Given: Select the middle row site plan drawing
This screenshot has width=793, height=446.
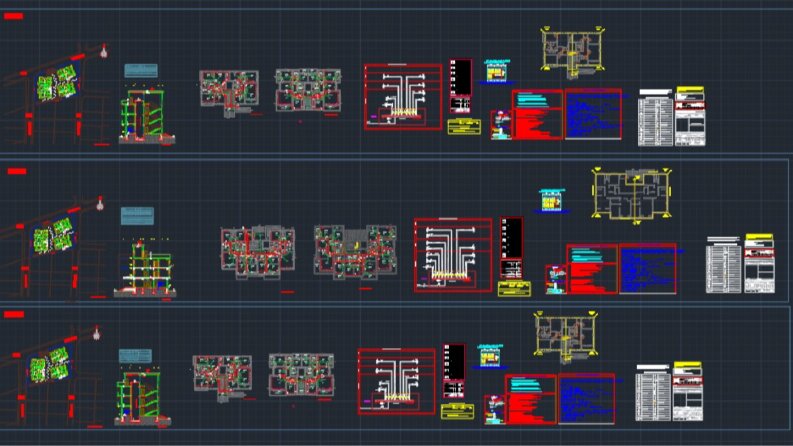Looking at the screenshot, I should (x=53, y=235).
